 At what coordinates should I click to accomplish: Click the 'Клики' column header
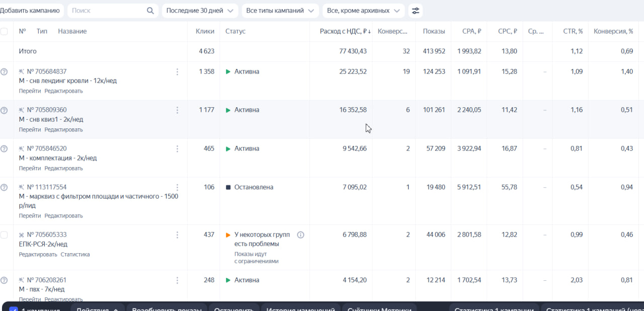tap(205, 31)
